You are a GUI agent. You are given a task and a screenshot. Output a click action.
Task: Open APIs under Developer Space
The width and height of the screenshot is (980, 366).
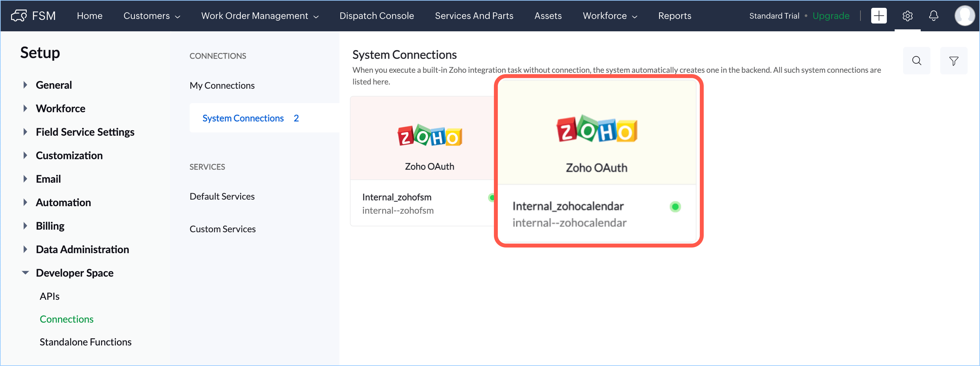(x=50, y=296)
